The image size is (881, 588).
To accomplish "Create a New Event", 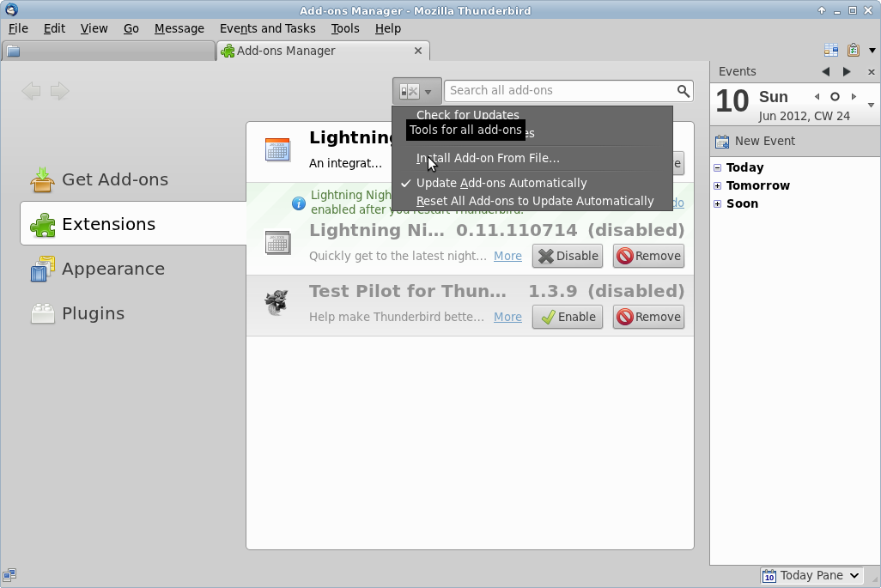I will (755, 141).
